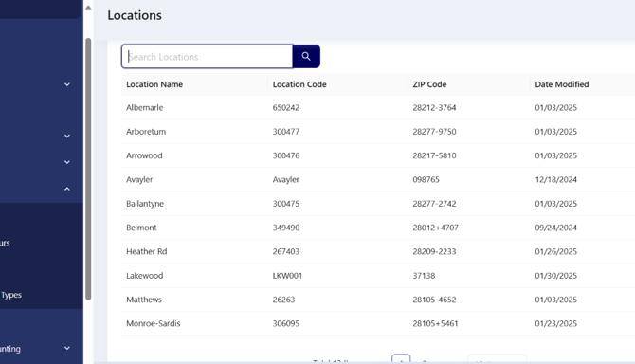
Task: Click the Date Modified value in Matthews row
Action: 555,300
